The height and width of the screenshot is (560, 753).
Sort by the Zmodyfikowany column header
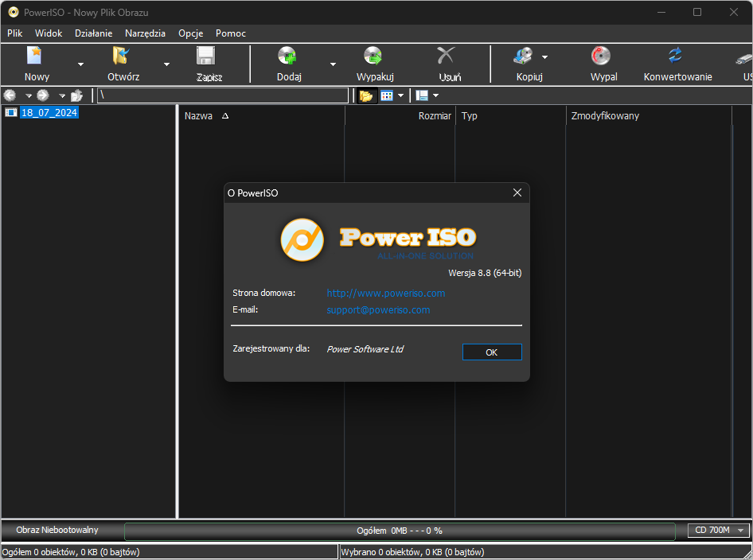pos(649,115)
